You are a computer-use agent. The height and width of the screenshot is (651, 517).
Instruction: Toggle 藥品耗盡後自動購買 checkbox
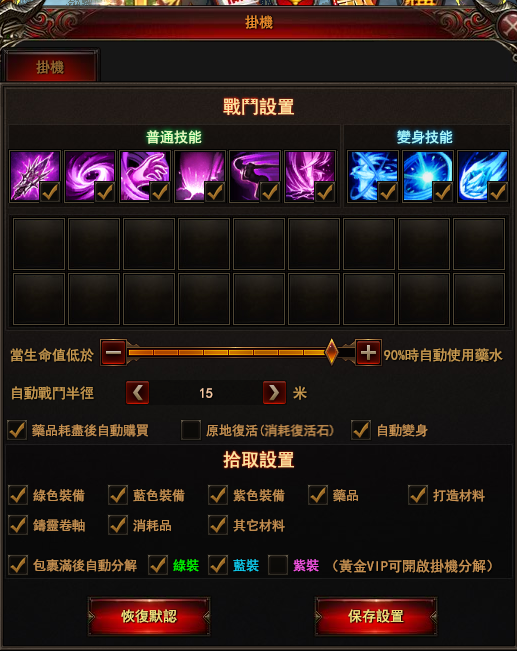[x=17, y=430]
